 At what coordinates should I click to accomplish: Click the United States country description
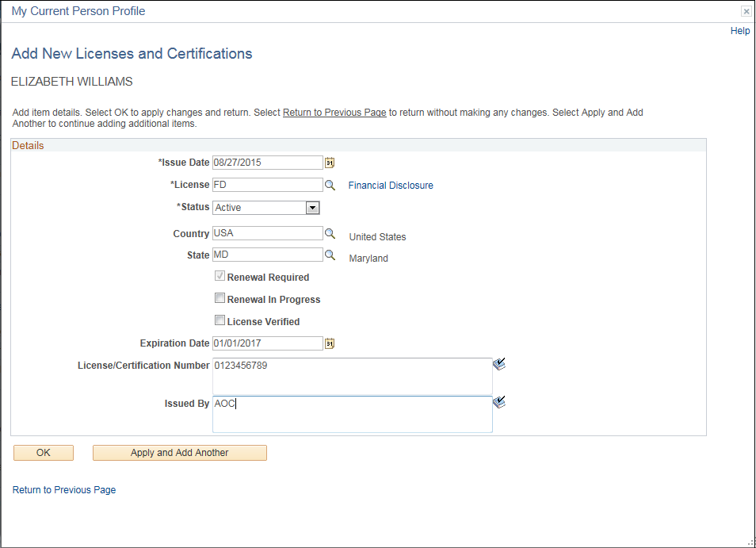377,237
